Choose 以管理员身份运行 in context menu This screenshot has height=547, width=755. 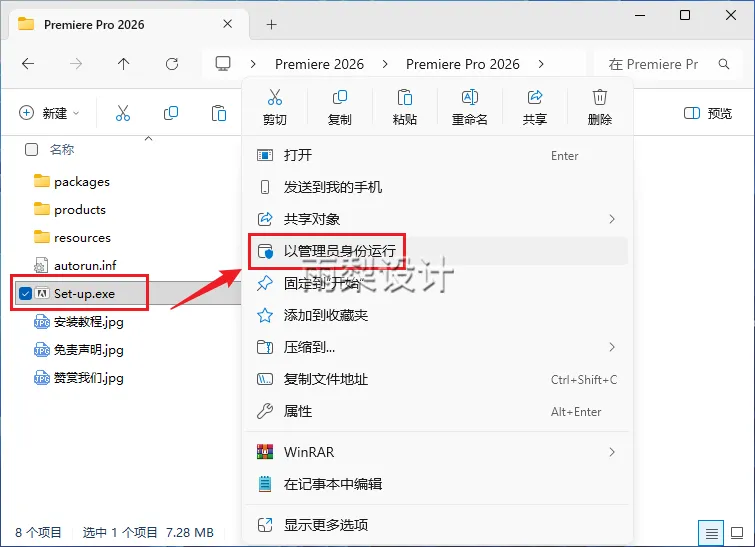tap(437, 251)
